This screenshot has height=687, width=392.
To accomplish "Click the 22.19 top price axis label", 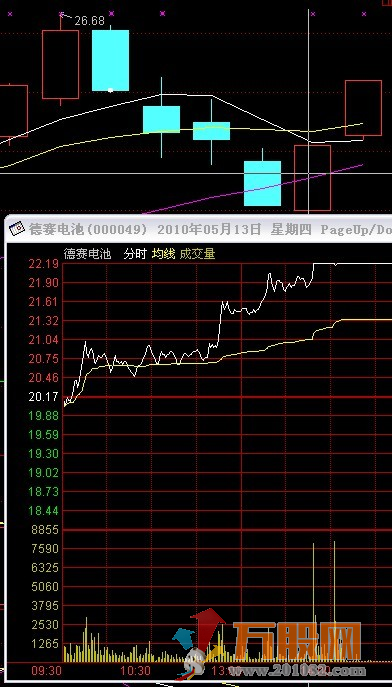I will 44,264.
